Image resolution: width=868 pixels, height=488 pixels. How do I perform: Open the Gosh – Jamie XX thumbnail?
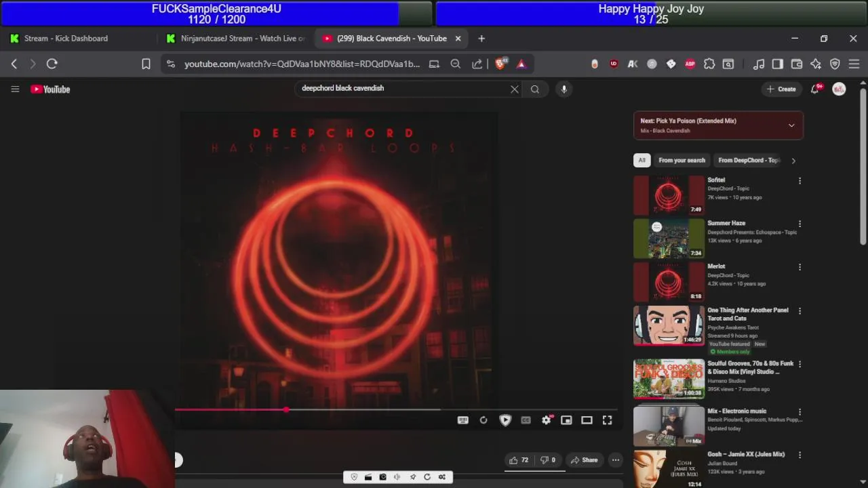pyautogui.click(x=669, y=469)
